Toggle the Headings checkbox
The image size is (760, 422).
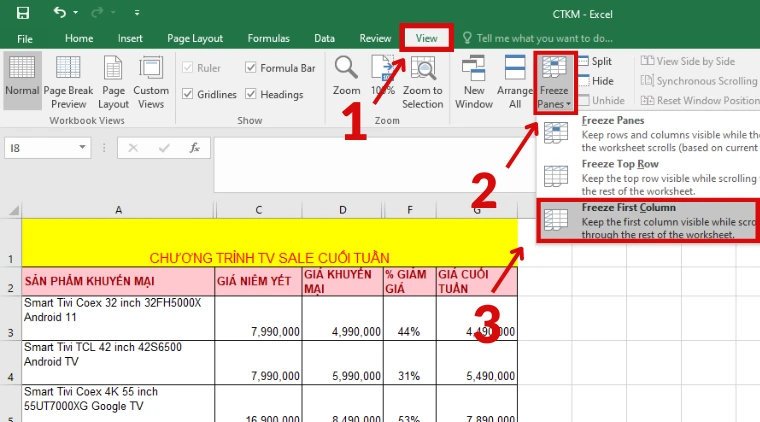251,94
